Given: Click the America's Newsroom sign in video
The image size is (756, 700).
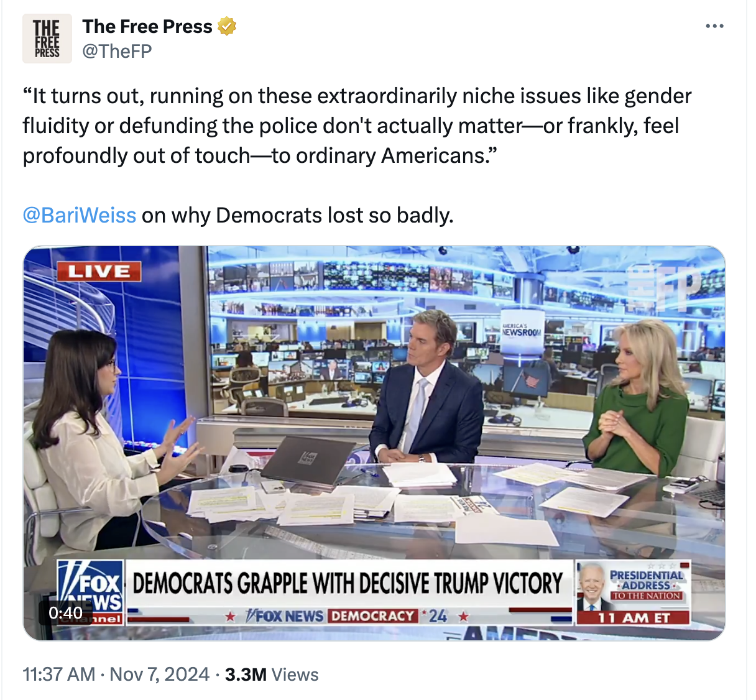Looking at the screenshot, I should 521,329.
